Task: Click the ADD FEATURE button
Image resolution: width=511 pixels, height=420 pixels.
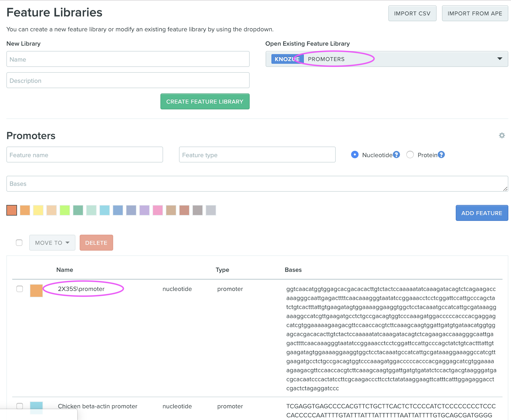Action: tap(482, 213)
